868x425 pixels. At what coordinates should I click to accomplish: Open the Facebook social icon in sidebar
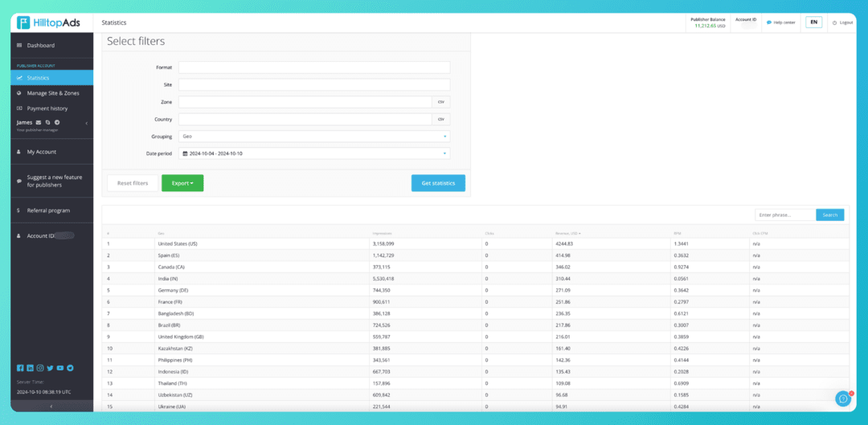click(x=20, y=368)
